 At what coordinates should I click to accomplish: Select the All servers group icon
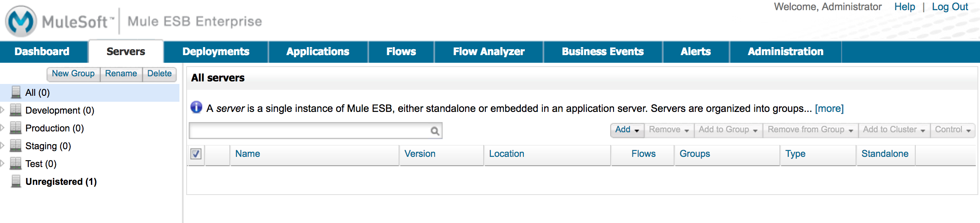point(16,92)
